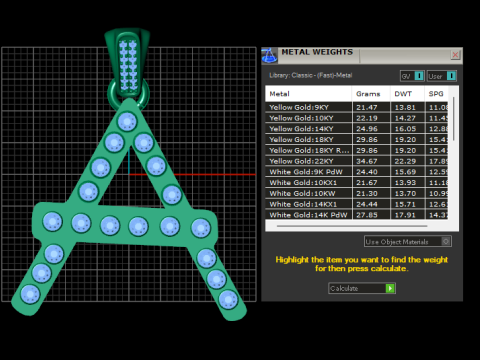The height and width of the screenshot is (360, 480).
Task: Click the vertical scrollbar of metal list
Action: click(453, 118)
